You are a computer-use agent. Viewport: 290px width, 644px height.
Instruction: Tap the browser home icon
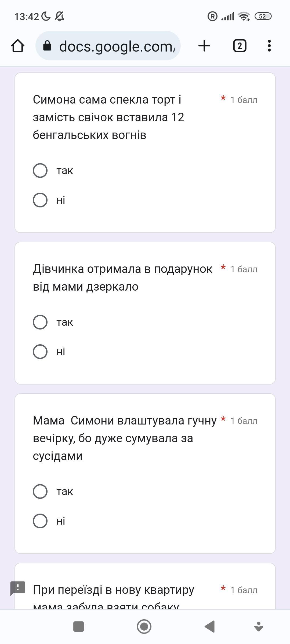pos(18,46)
